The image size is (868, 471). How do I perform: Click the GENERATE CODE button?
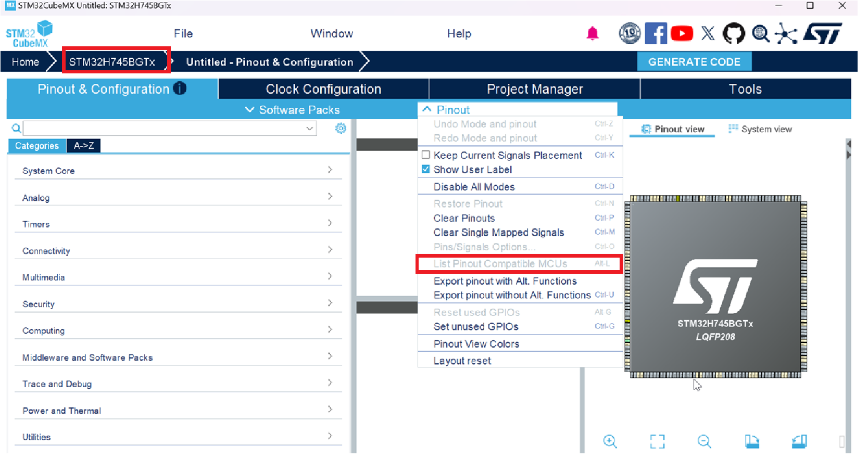coord(694,62)
